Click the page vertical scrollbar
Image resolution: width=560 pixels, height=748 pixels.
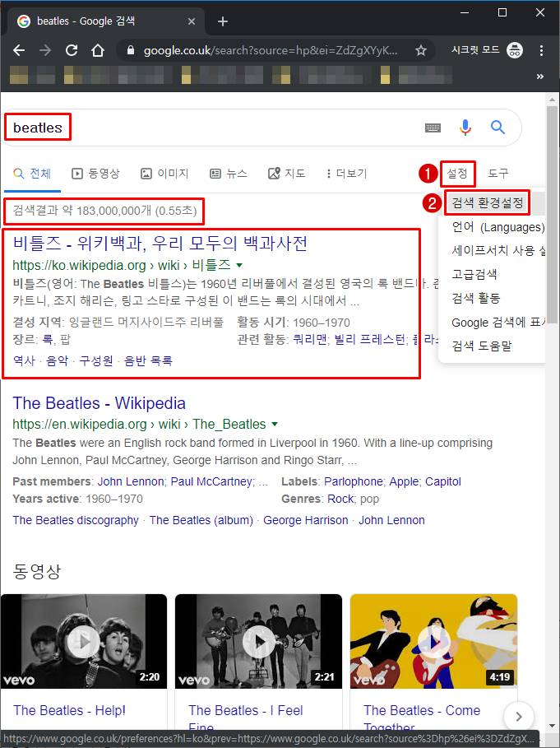(x=552, y=215)
